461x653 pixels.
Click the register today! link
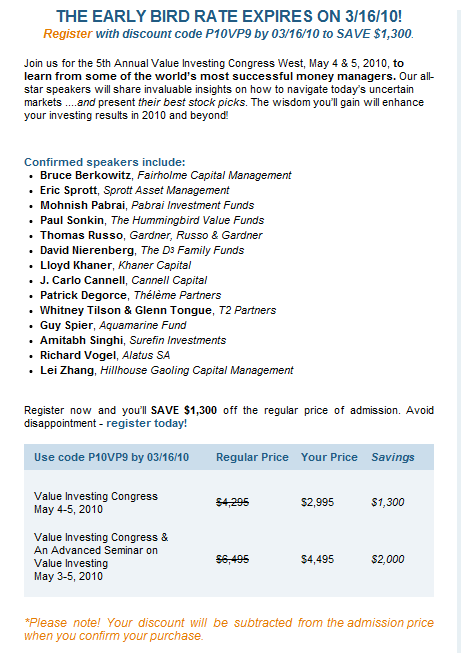(147, 424)
